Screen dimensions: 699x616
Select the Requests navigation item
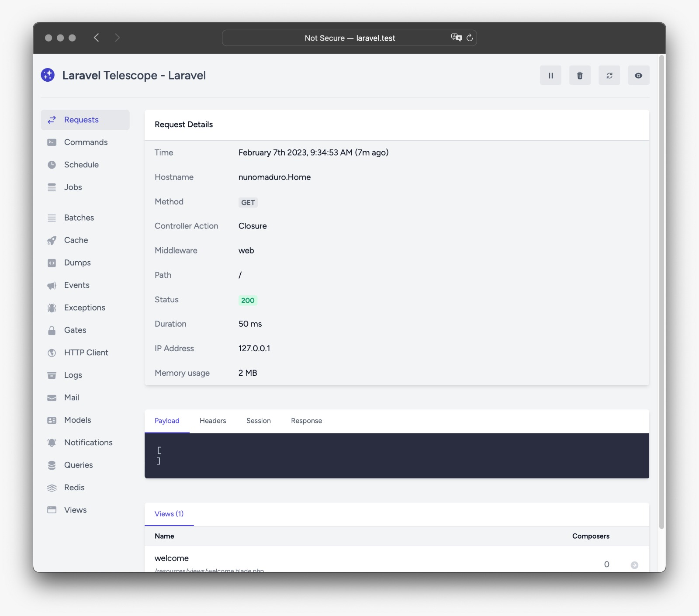[x=81, y=120]
